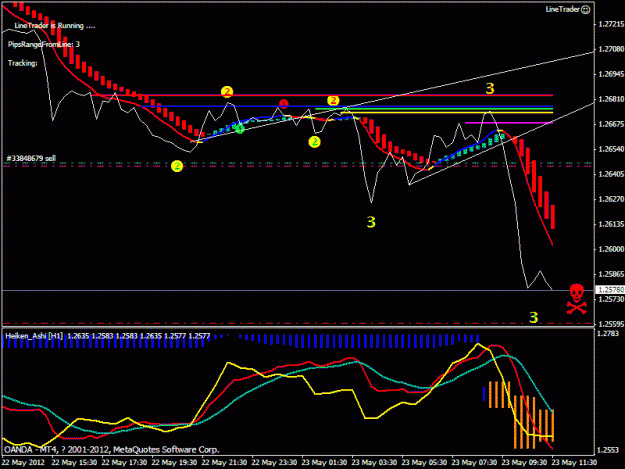
Task: Select the magenta short horizontal line
Action: pos(509,123)
